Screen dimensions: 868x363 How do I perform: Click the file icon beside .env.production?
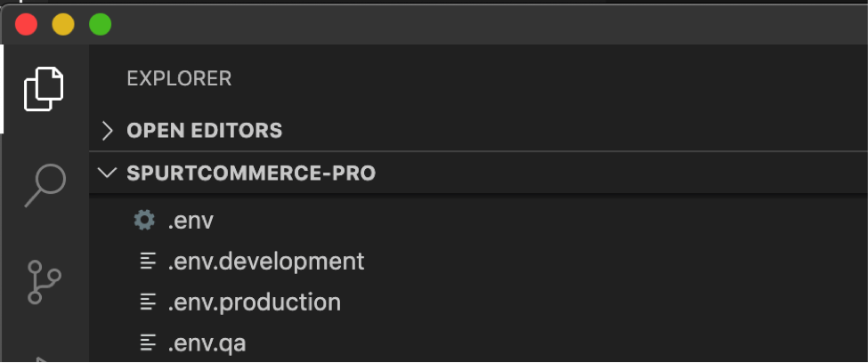[148, 302]
